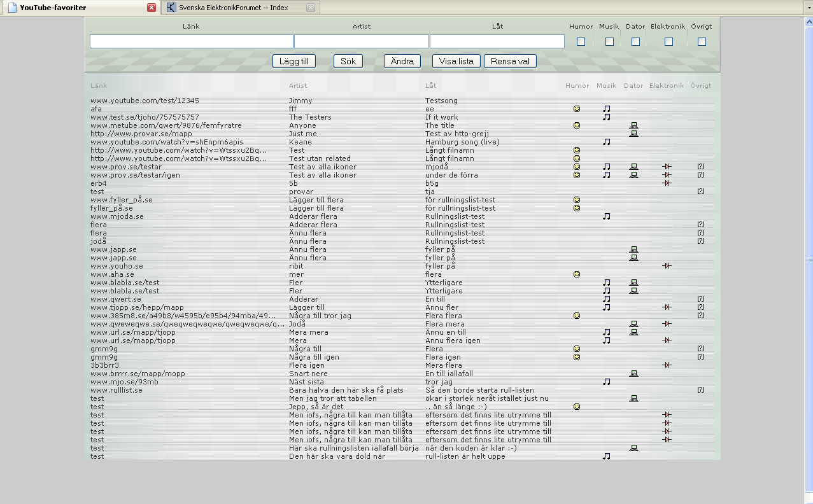This screenshot has width=813, height=504.
Task: Click the page scrollbar up arrow
Action: (809, 21)
